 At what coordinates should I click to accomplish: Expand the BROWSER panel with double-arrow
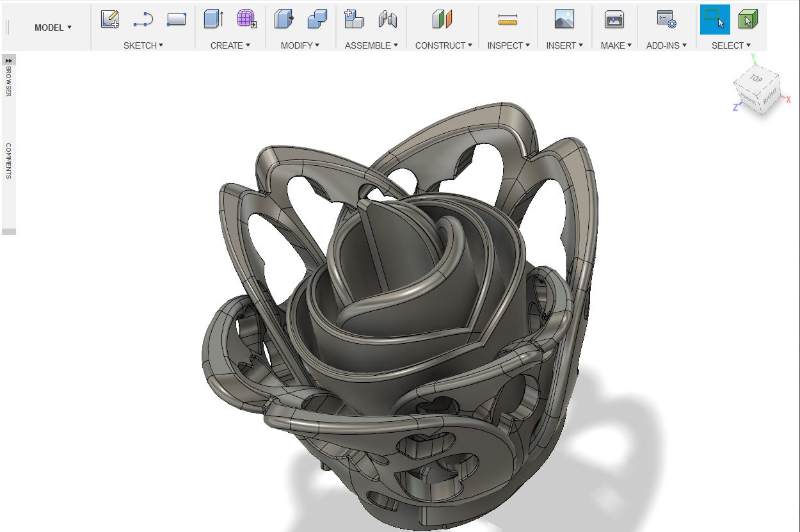click(x=9, y=60)
